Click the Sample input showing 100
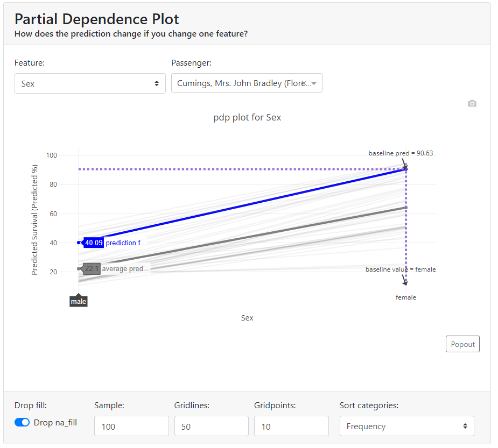The image size is (498, 448). pyautogui.click(x=131, y=425)
